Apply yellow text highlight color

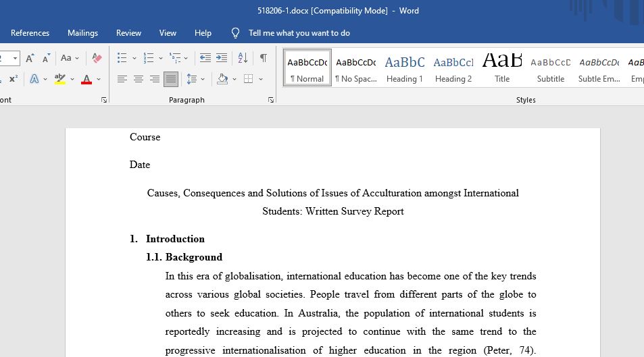(60, 79)
